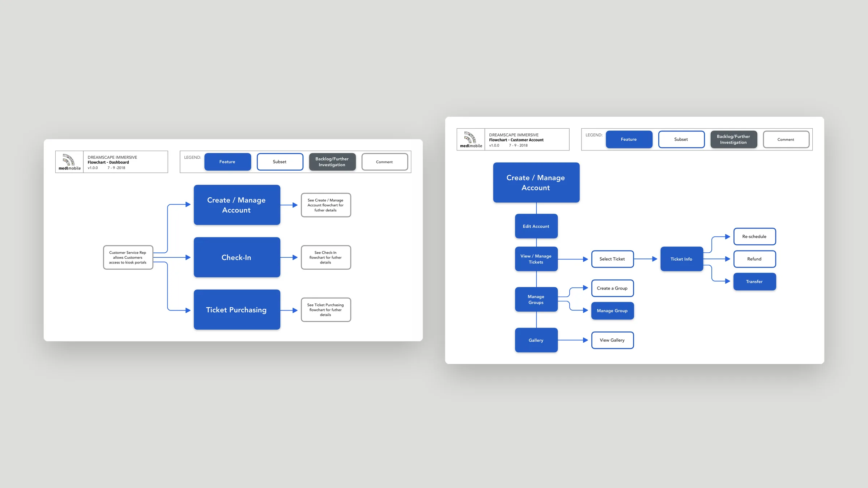The width and height of the screenshot is (868, 488).
Task: Click the medlmobile logo in the Dashboard flowchart
Action: (69, 162)
